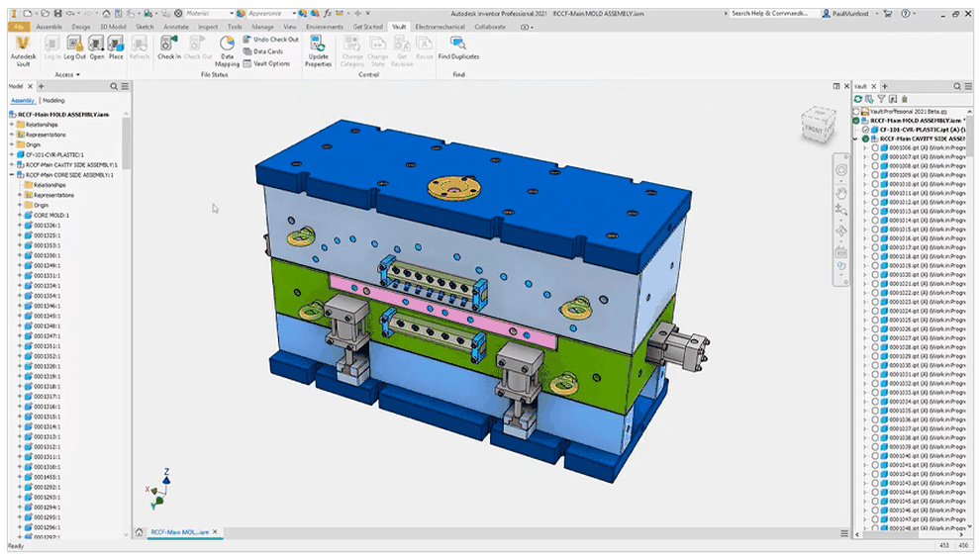980x558 pixels.
Task: Expand the Relationships node under top assembly
Action: pyautogui.click(x=12, y=125)
